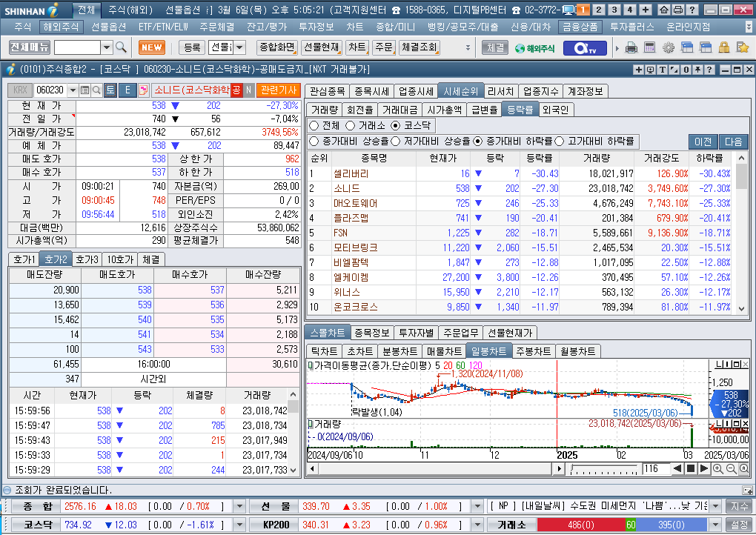
Task: Select the 전체 market radio button
Action: (314, 126)
